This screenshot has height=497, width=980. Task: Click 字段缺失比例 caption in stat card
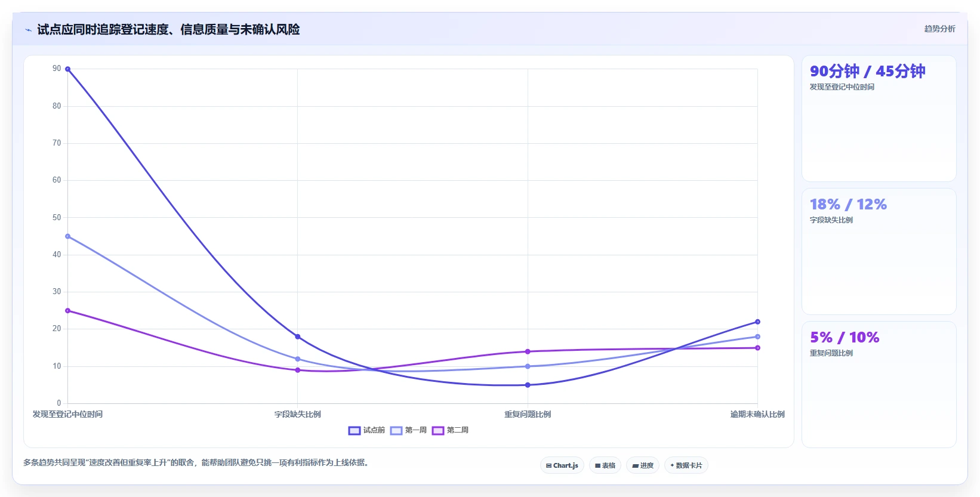pos(831,220)
